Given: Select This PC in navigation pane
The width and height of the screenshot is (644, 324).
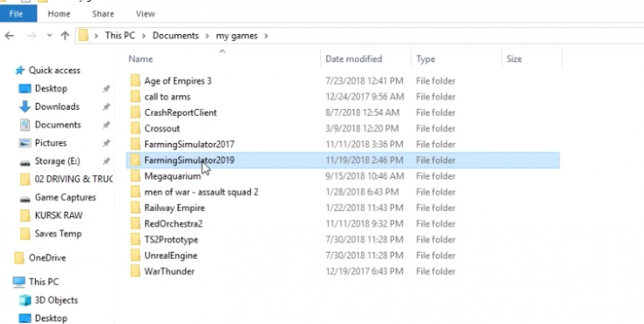Looking at the screenshot, I should [44, 281].
